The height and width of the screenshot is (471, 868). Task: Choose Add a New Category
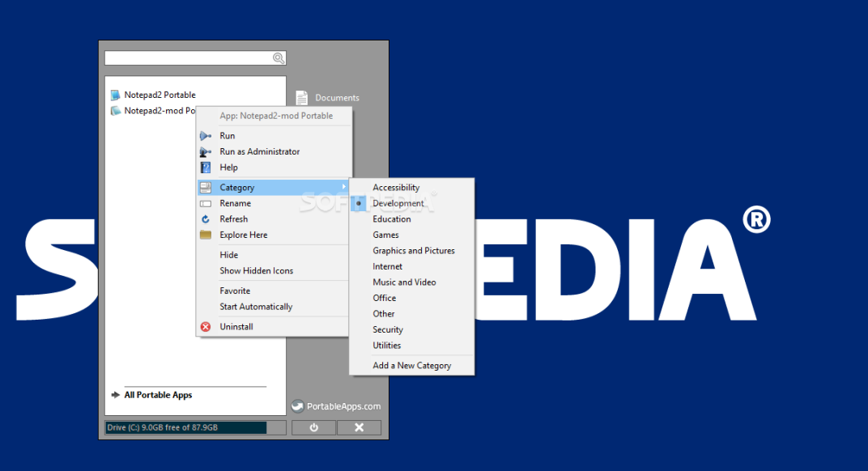point(412,365)
